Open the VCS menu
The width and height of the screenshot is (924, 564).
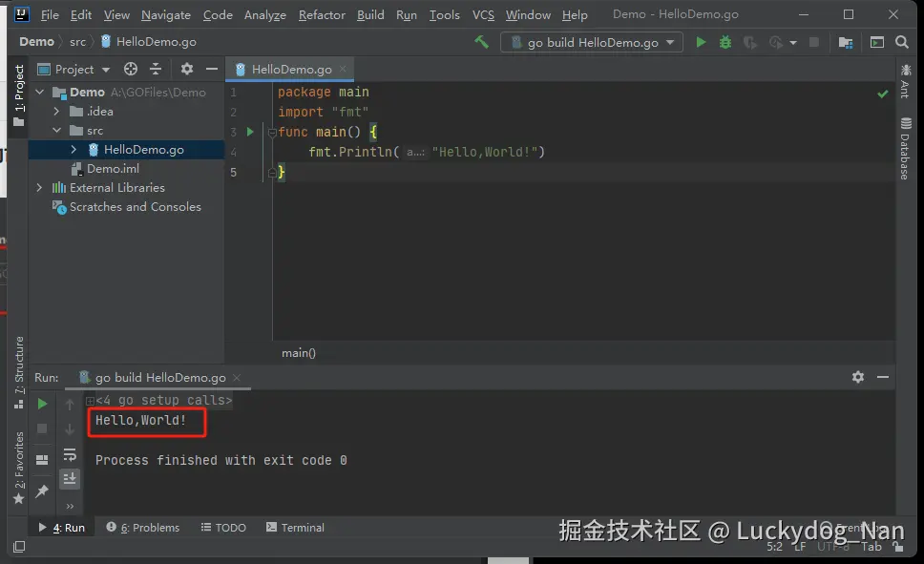[x=483, y=14]
